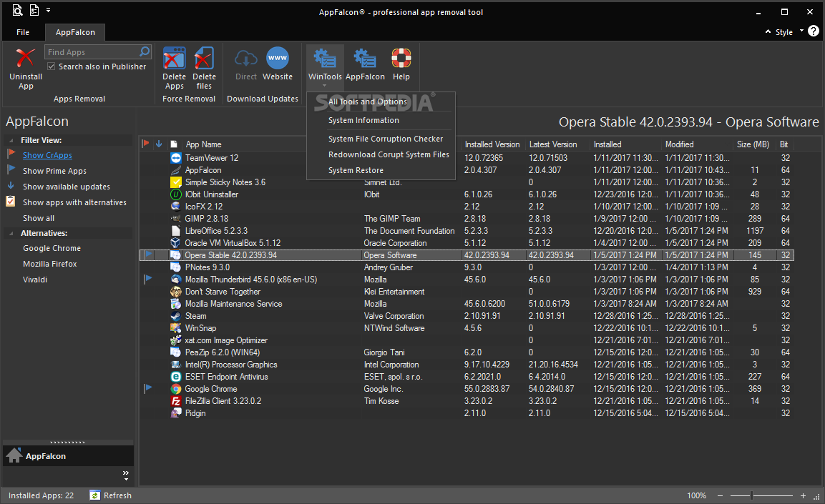Click the zoom slider handle
825x504 pixels.
[751, 495]
